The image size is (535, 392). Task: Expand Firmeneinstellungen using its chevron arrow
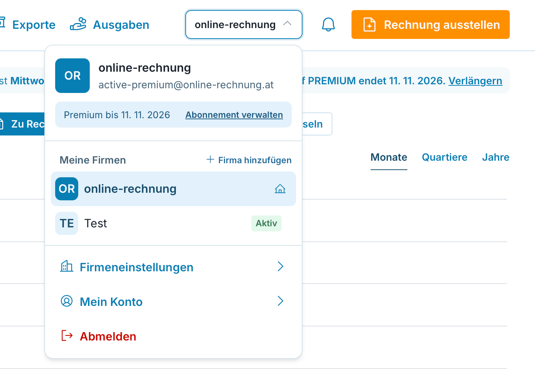click(x=280, y=266)
